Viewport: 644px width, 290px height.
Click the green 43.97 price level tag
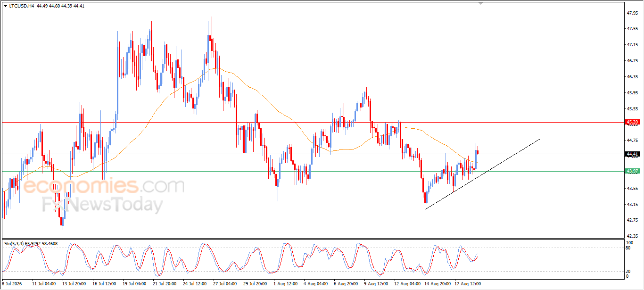pos(632,171)
